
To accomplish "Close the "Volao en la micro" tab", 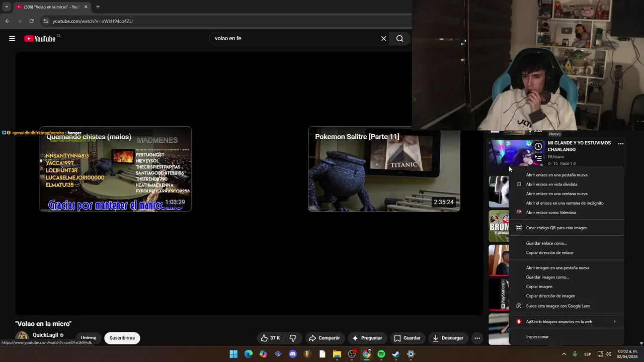I will pyautogui.click(x=86, y=7).
